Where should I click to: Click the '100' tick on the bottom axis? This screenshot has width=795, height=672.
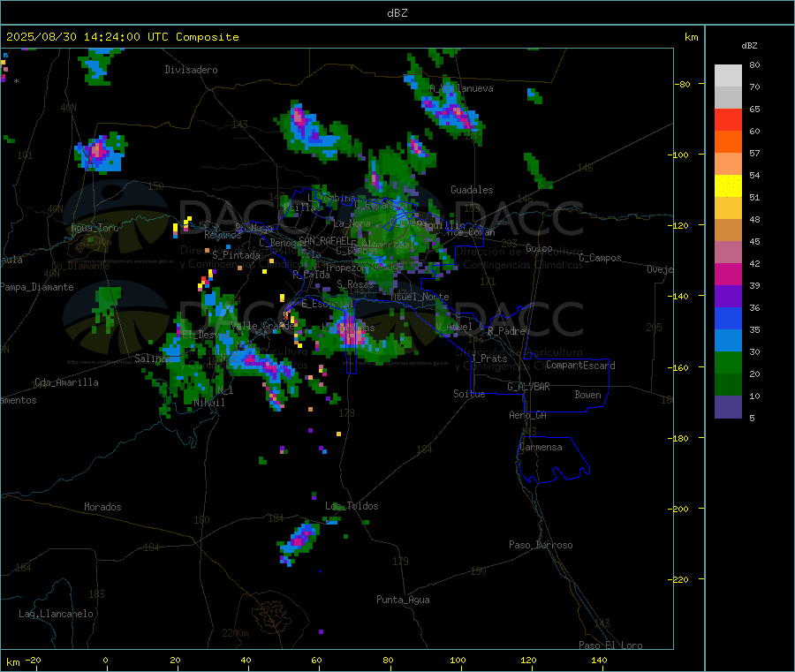(458, 660)
